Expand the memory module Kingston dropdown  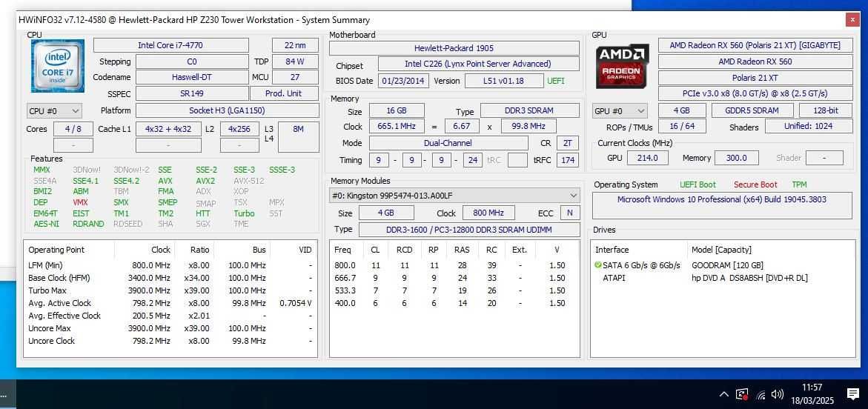pyautogui.click(x=454, y=196)
